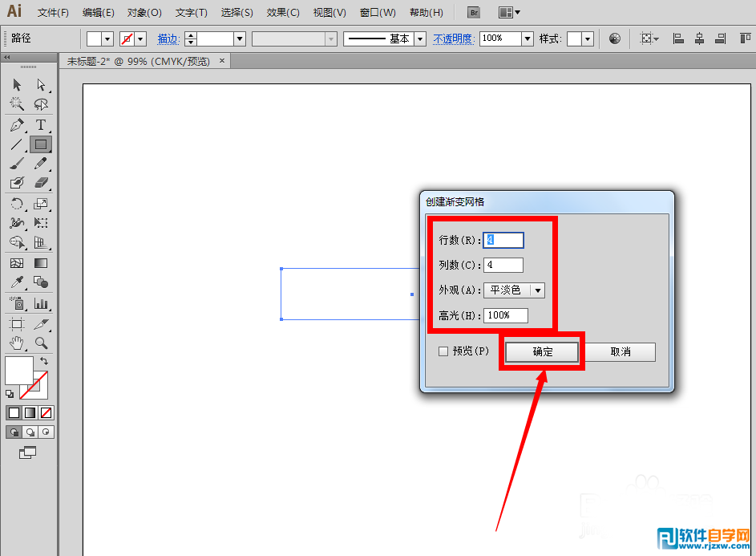The width and height of the screenshot is (756, 556).
Task: Click the 行数(R) input field
Action: click(503, 240)
